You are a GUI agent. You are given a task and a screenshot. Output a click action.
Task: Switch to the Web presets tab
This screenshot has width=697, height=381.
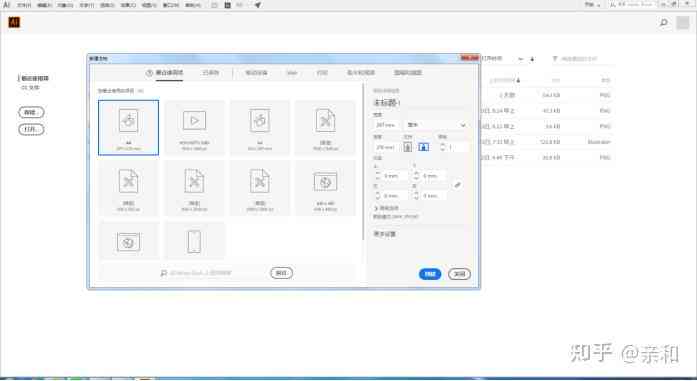(292, 72)
